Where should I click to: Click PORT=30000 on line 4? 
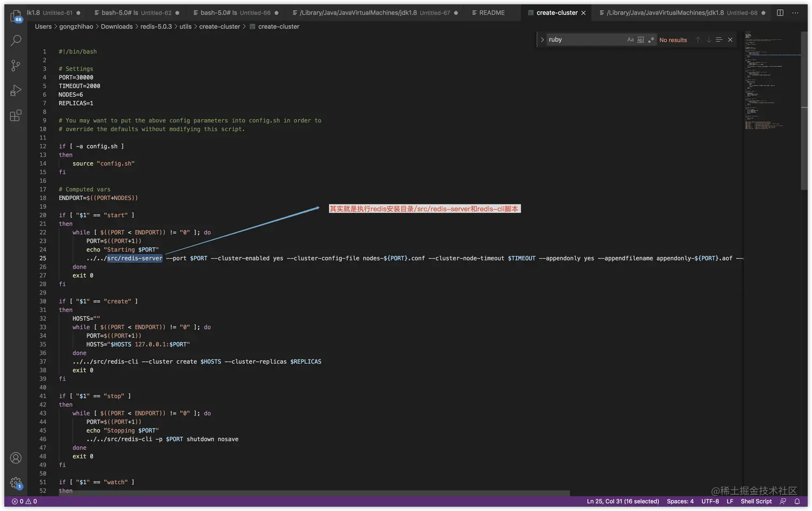click(x=76, y=77)
